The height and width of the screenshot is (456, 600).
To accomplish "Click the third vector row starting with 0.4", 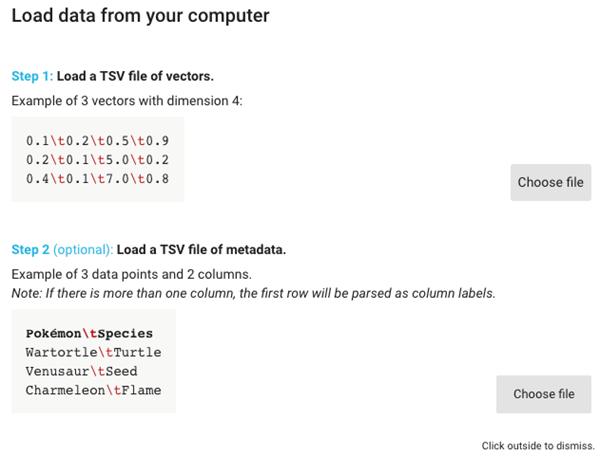I will (97, 179).
